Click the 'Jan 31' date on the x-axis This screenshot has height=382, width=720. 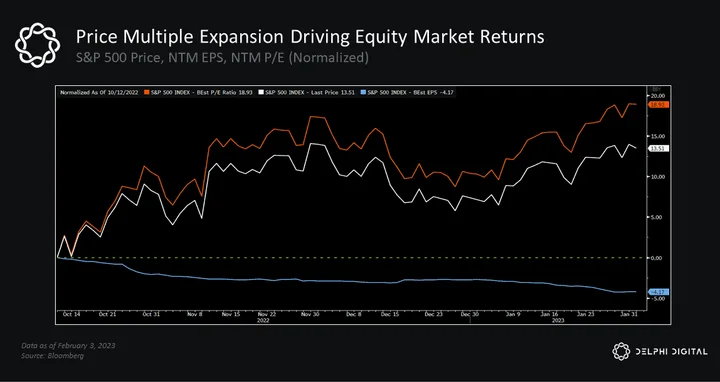(x=629, y=315)
